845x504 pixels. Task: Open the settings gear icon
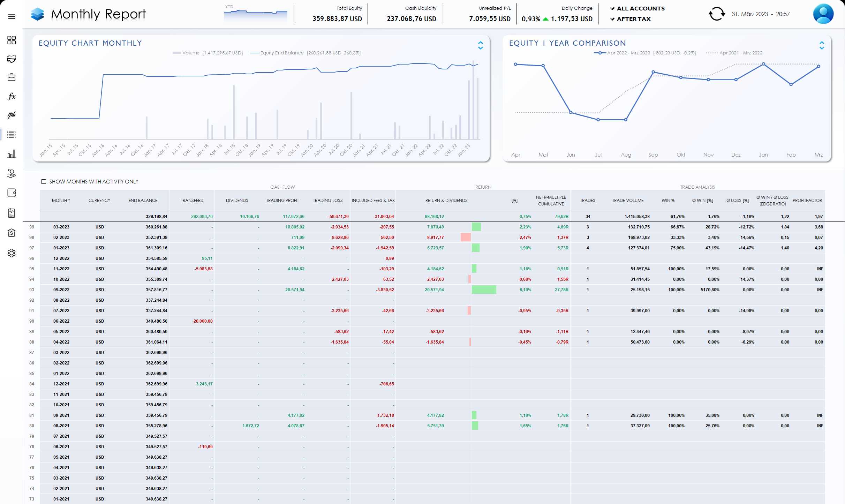12,253
